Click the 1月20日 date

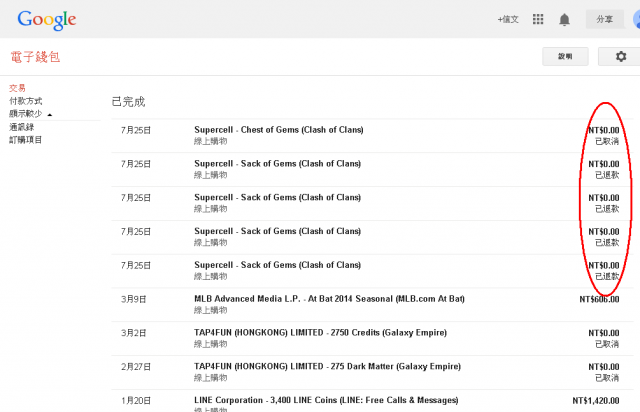click(136, 401)
